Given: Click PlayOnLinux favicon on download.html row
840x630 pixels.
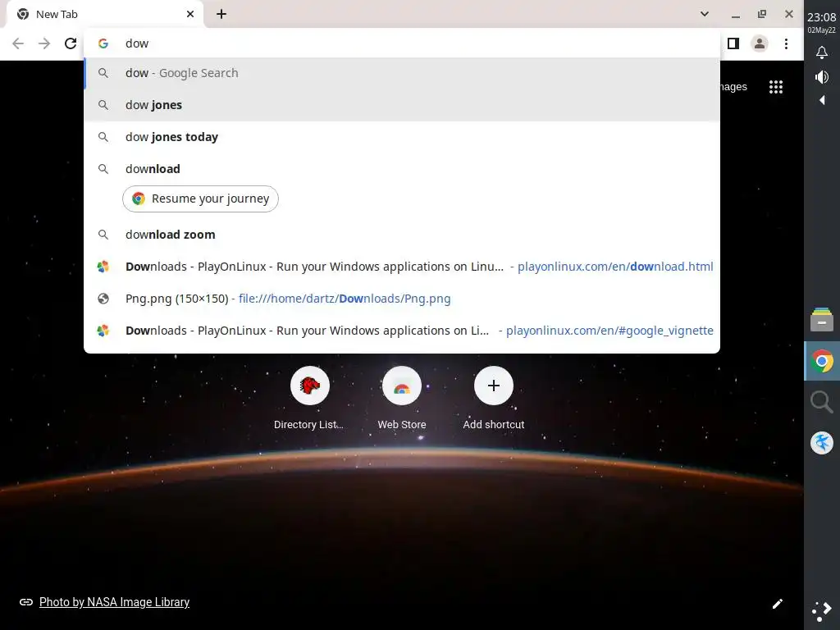Looking at the screenshot, I should pos(103,267).
